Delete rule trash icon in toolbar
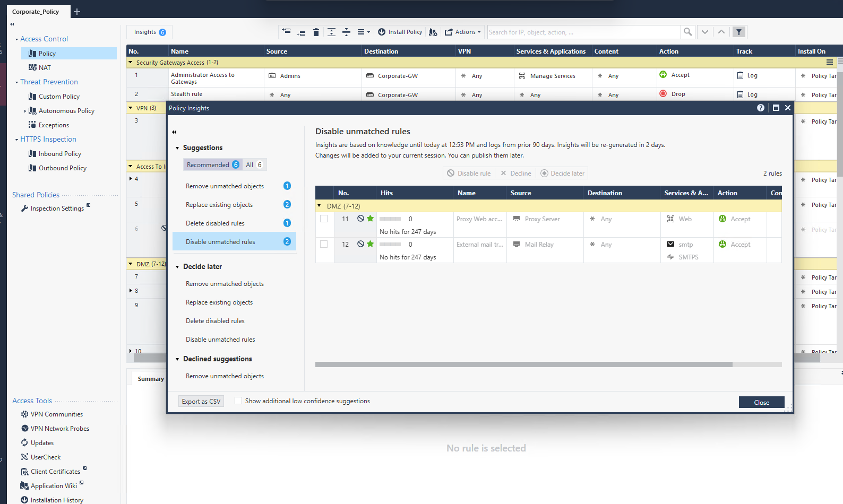843x504 pixels. (x=316, y=32)
